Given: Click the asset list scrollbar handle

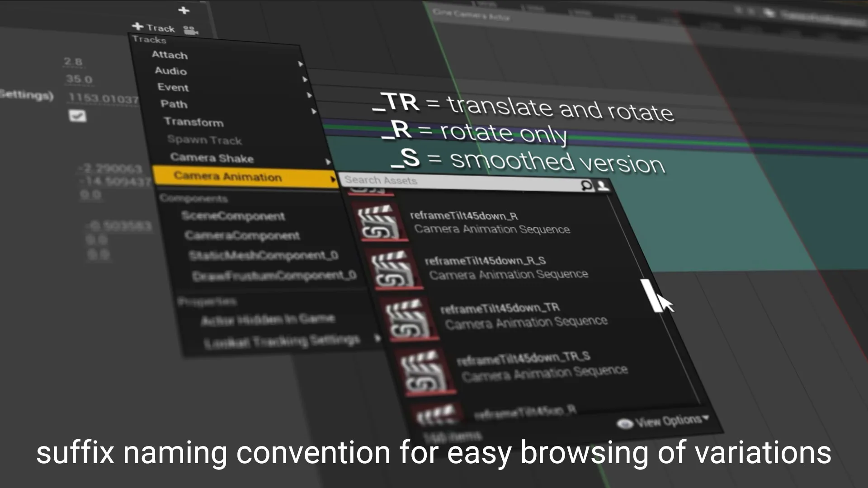Looking at the screenshot, I should coord(651,296).
